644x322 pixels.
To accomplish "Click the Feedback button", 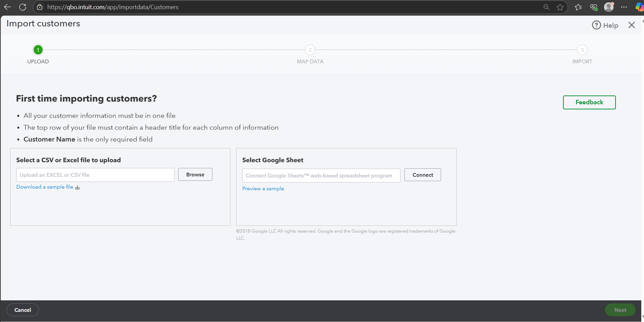I will [x=589, y=102].
